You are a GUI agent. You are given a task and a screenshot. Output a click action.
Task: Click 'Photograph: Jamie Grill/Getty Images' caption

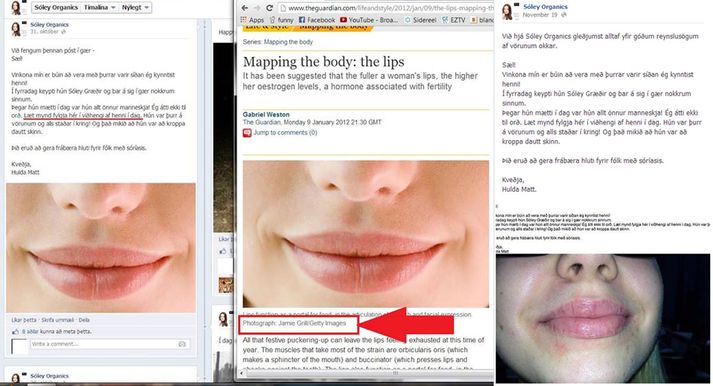pos(294,323)
